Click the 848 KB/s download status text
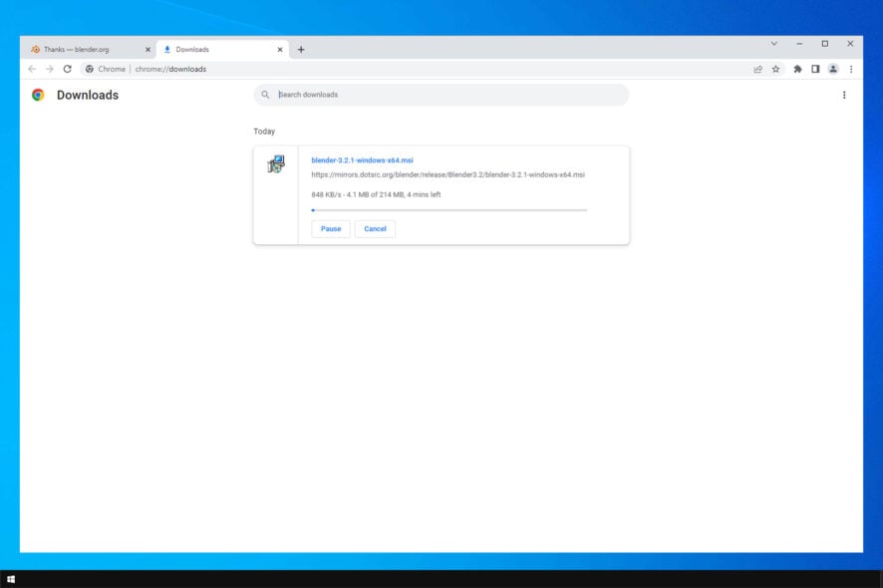This screenshot has width=883, height=588. pyautogui.click(x=376, y=194)
